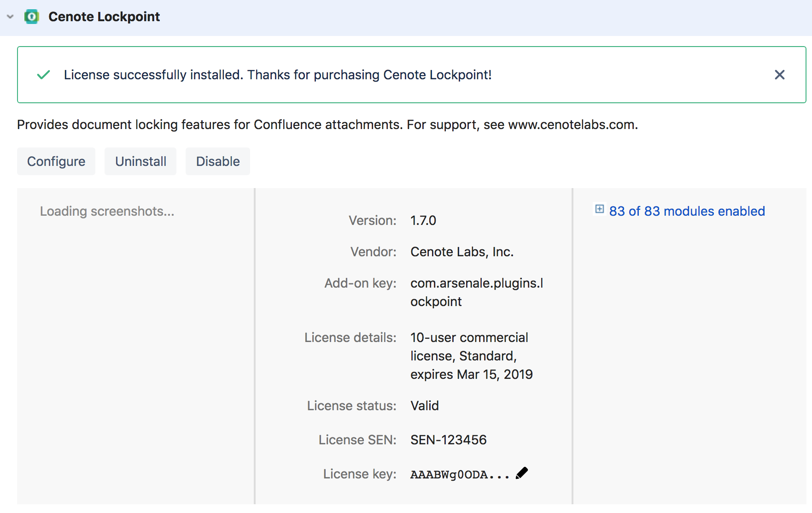
Task: Click the version number 1.7.0
Action: 423,220
